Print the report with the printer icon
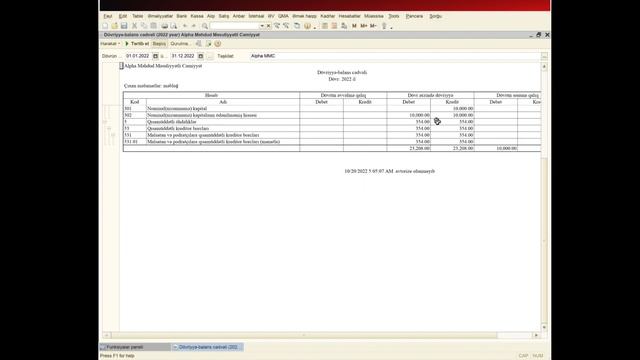The width and height of the screenshot is (640, 360). pyautogui.click(x=164, y=26)
